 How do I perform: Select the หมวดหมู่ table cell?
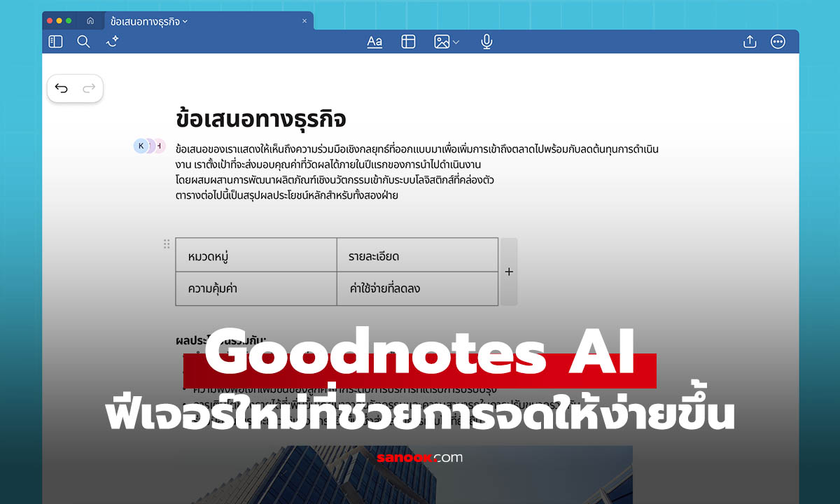[x=255, y=255]
